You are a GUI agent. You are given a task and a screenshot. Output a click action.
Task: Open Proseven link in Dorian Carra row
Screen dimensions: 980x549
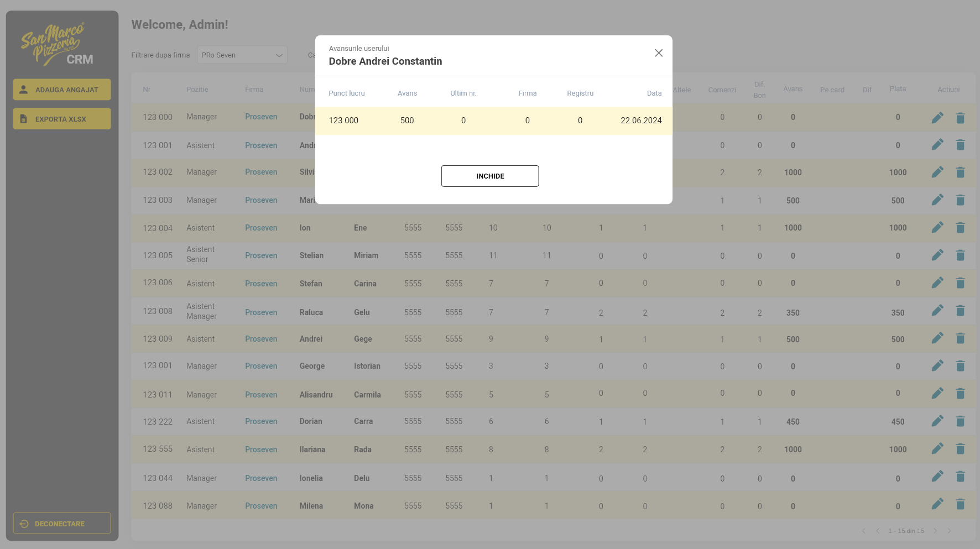point(261,421)
